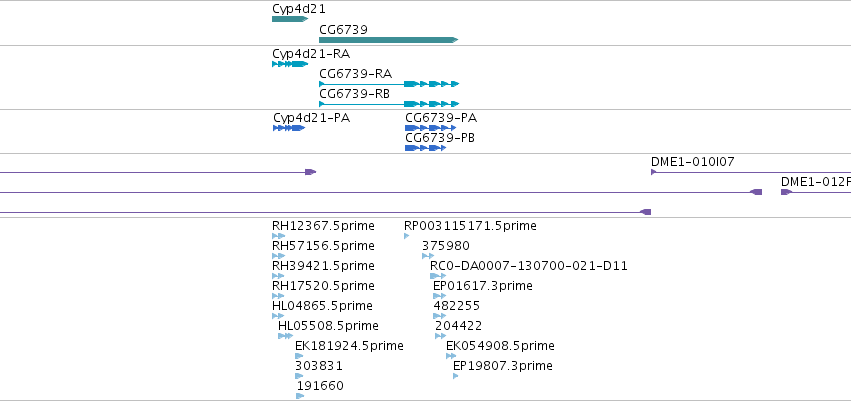Select the RH12367.5prime EST feature
Viewport: 851px width, 401px height.
278,236
